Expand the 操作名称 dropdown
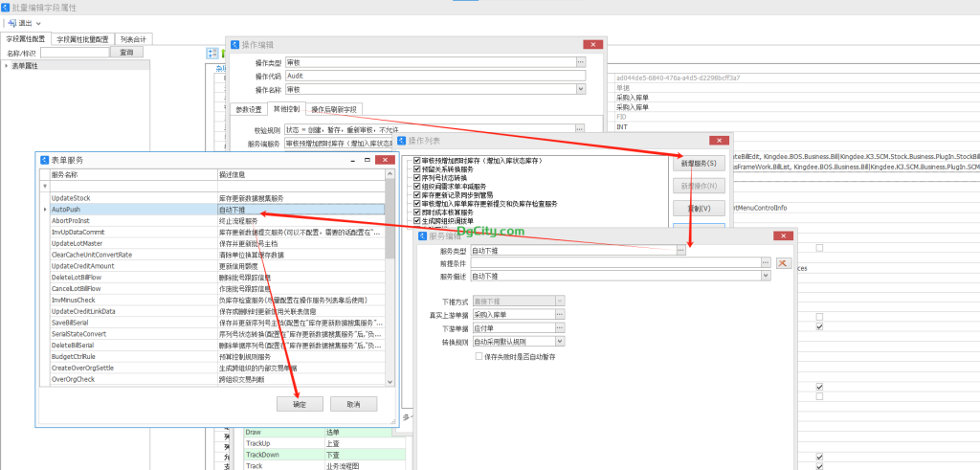The image size is (980, 470). pyautogui.click(x=580, y=89)
